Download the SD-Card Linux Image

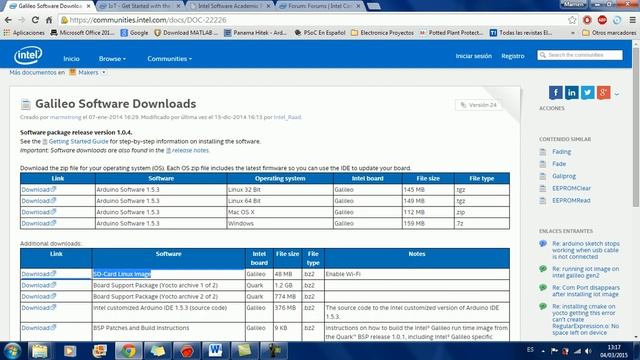39,274
